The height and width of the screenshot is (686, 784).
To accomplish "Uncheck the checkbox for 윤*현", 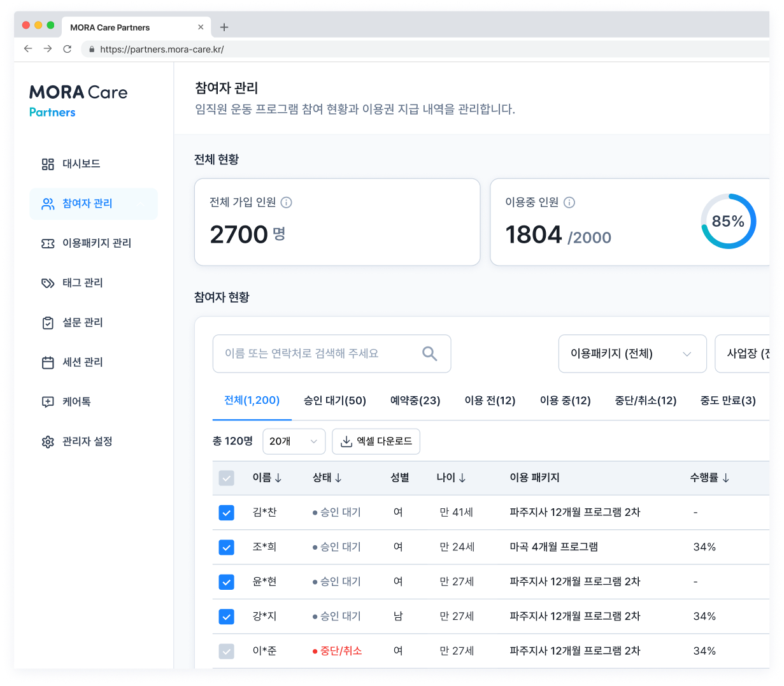I will pyautogui.click(x=226, y=582).
